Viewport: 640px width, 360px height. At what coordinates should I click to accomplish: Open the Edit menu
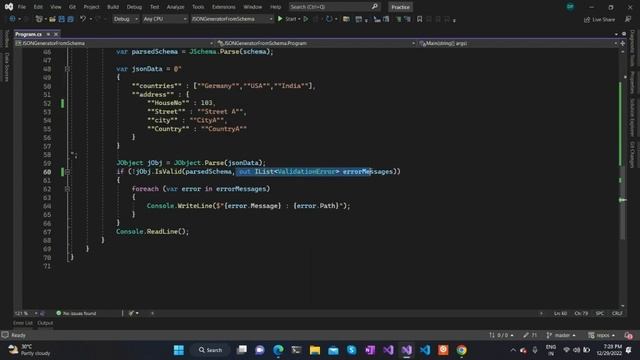[x=38, y=7]
